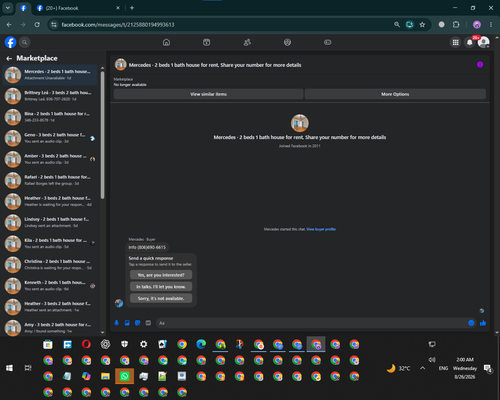Open File Explorer from the taskbar
The image size is (500, 400).
pyautogui.click(x=105, y=376)
